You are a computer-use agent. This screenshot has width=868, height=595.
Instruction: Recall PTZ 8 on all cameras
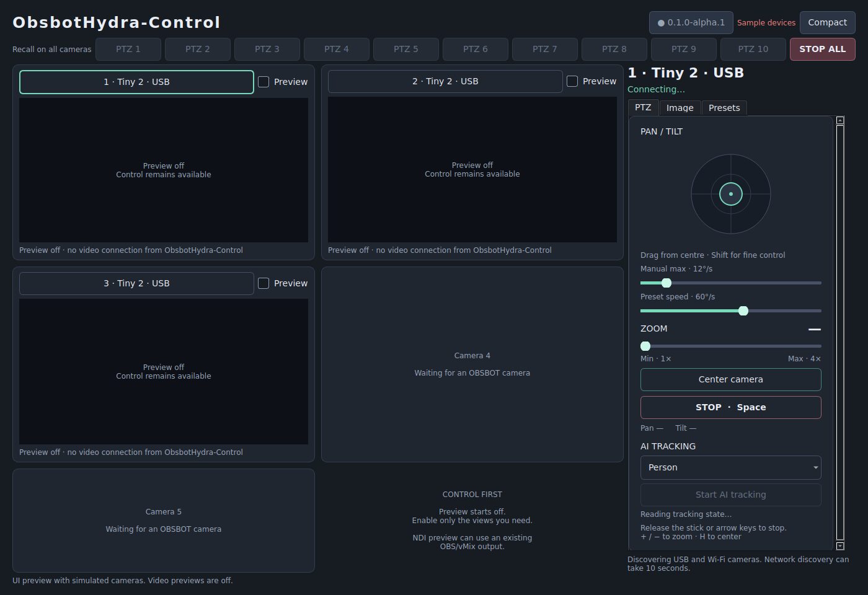(x=614, y=49)
